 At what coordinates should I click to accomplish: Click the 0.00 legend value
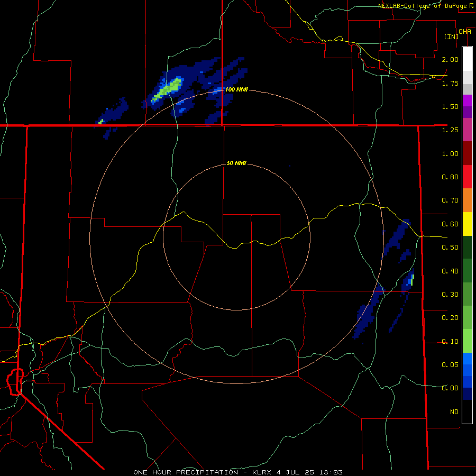(450, 388)
